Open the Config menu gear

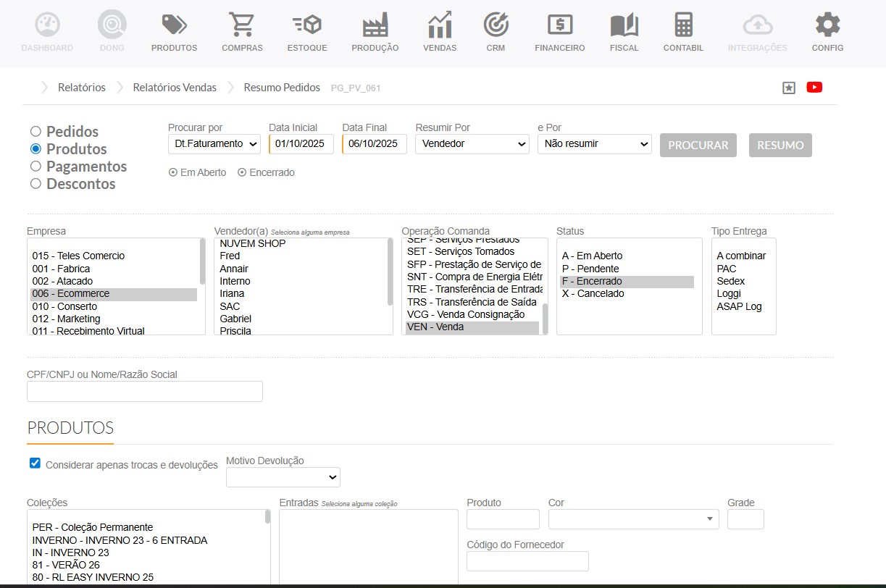point(827,25)
